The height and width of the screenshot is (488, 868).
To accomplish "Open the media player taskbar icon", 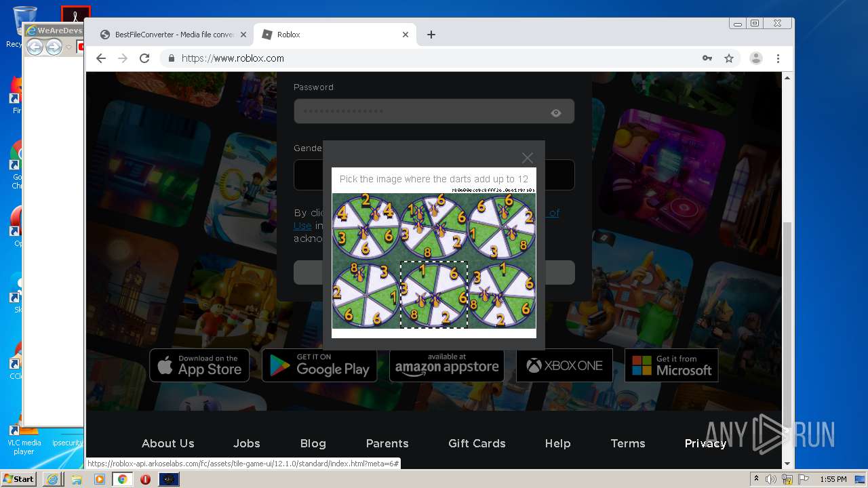I will click(100, 479).
